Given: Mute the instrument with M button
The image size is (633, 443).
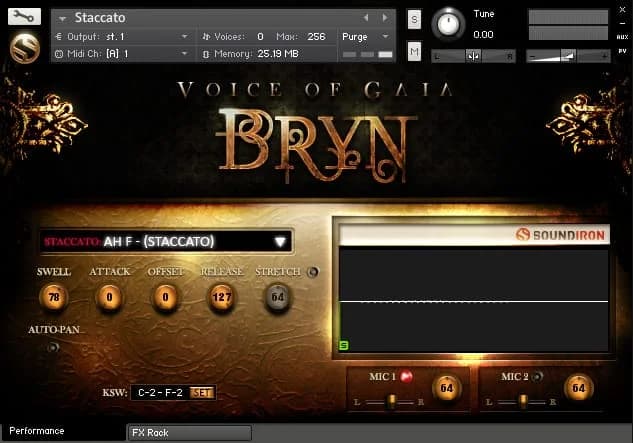Looking at the screenshot, I should pos(414,51).
